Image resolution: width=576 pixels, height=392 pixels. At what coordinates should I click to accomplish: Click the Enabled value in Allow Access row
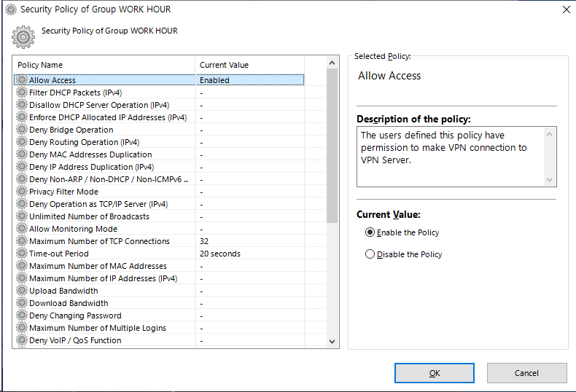coord(214,80)
